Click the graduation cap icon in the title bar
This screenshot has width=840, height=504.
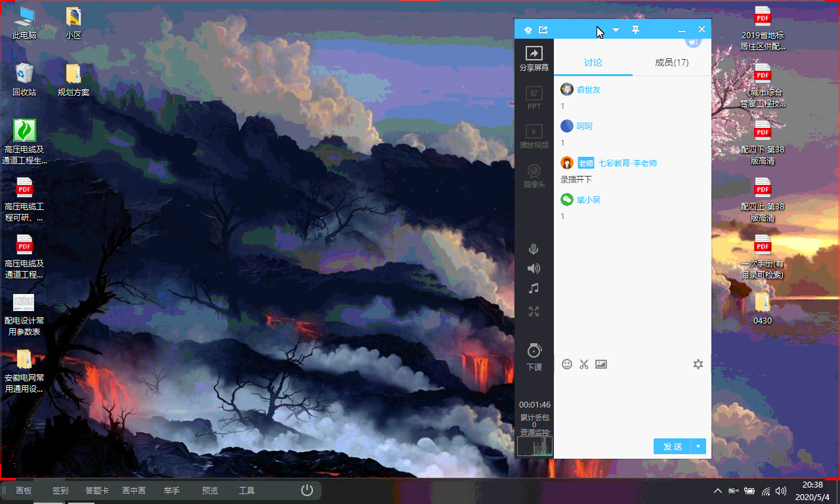528,30
